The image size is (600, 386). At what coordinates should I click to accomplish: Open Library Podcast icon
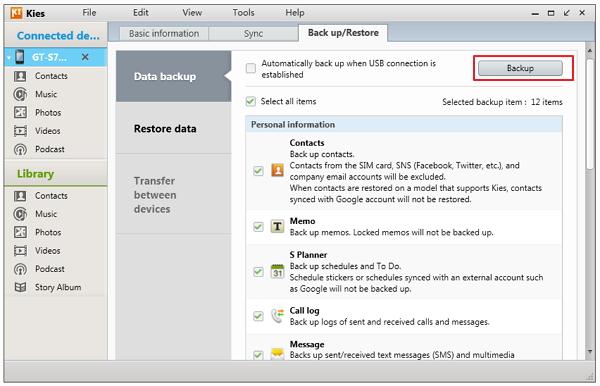(x=20, y=269)
